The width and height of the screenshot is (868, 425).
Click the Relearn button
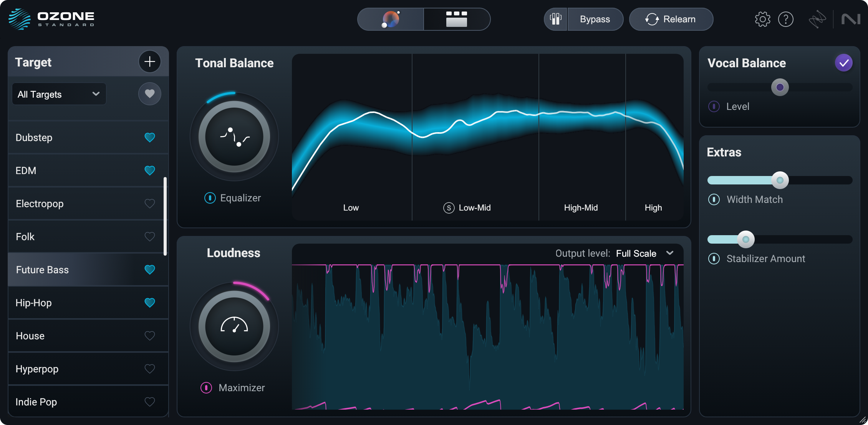tap(671, 19)
